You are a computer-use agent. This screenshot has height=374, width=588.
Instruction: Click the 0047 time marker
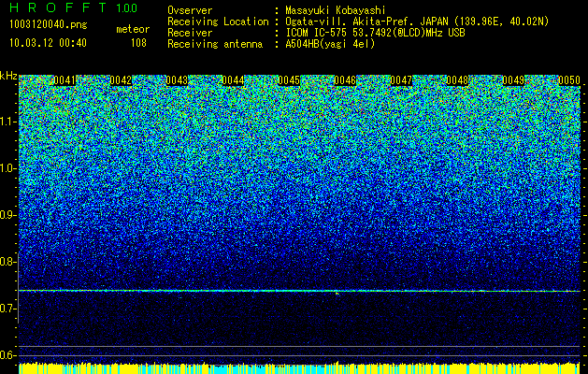(401, 80)
